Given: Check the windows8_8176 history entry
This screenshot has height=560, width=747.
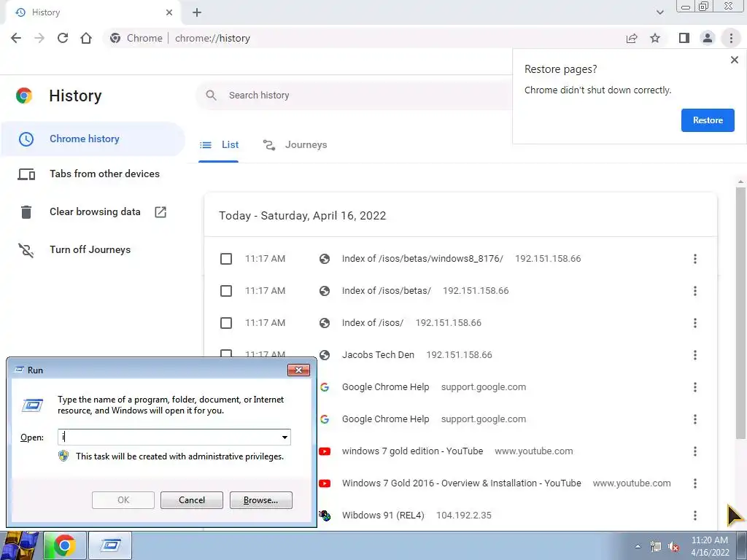Looking at the screenshot, I should pos(226,259).
